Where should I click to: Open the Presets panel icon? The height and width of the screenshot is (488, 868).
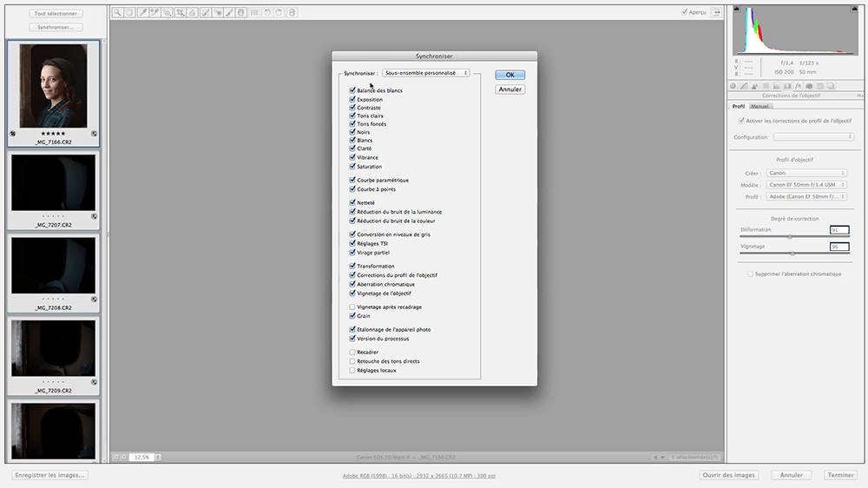820,86
